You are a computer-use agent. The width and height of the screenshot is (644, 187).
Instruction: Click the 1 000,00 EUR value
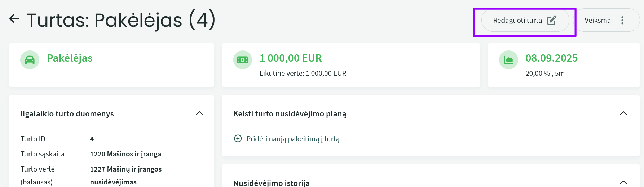[291, 58]
